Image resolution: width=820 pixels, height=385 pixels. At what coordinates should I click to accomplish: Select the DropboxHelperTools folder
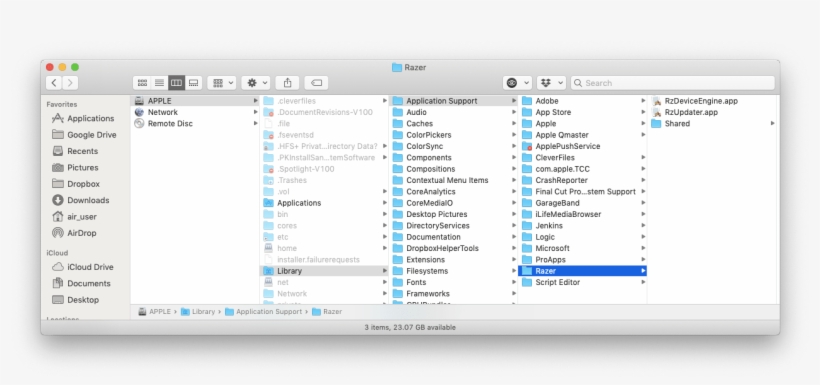click(x=454, y=248)
